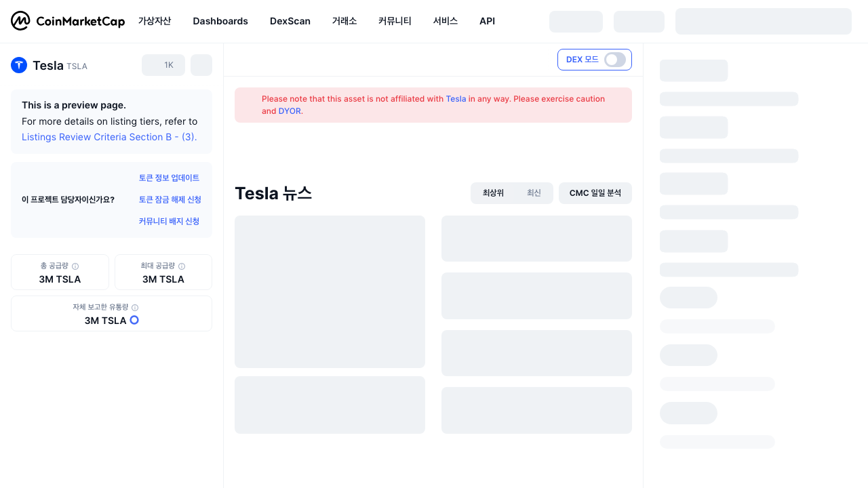Open the Dashboards menu

[x=220, y=21]
